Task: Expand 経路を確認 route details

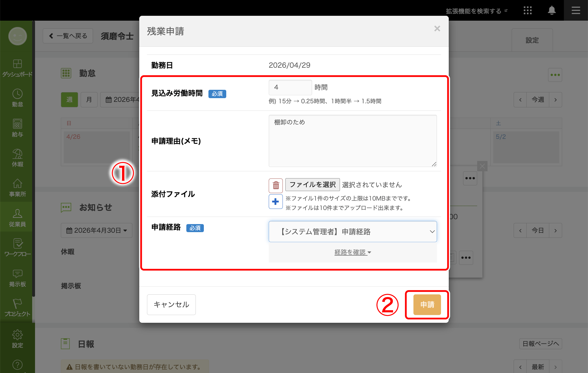Action: 353,252
